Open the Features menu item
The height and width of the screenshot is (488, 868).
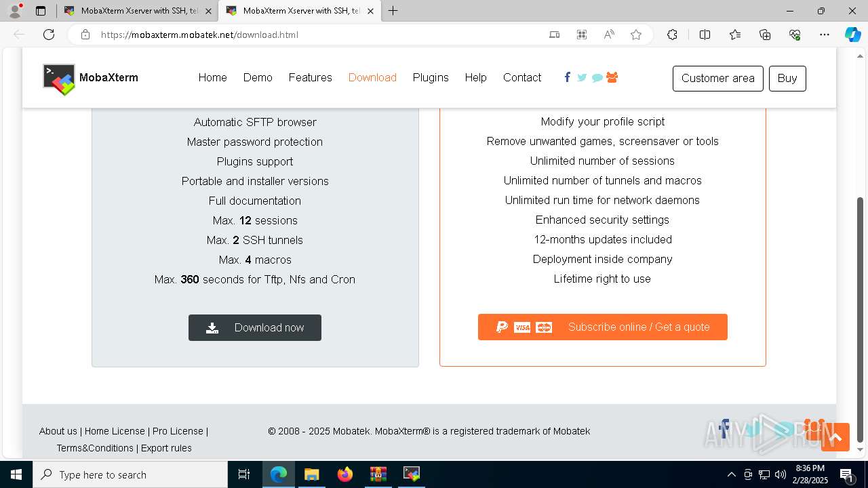(x=310, y=77)
